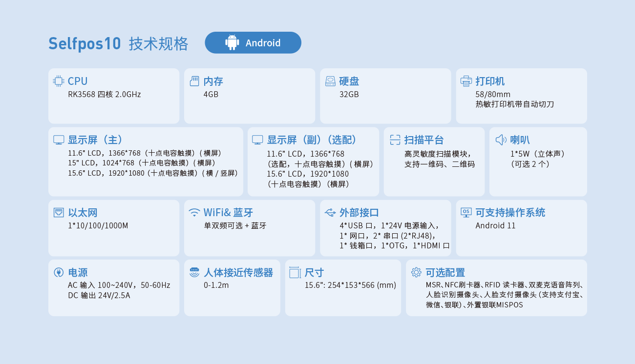
Task: Click the WiFi signal icon
Action: [x=194, y=212]
